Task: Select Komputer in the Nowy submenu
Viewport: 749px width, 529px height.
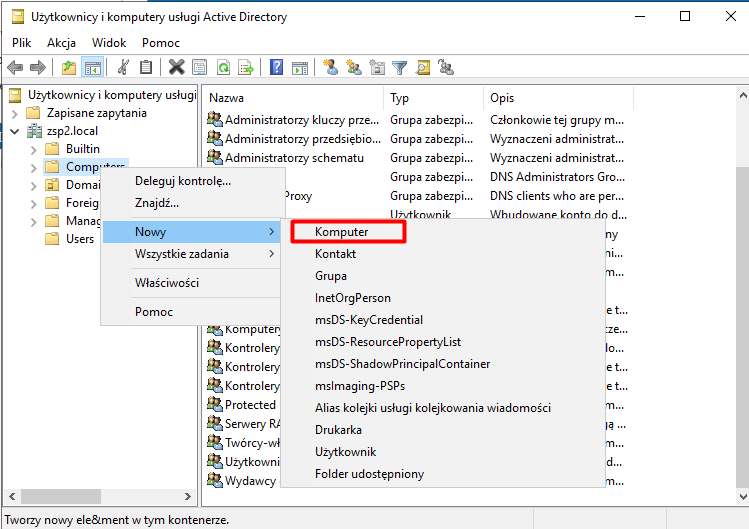Action: click(342, 232)
